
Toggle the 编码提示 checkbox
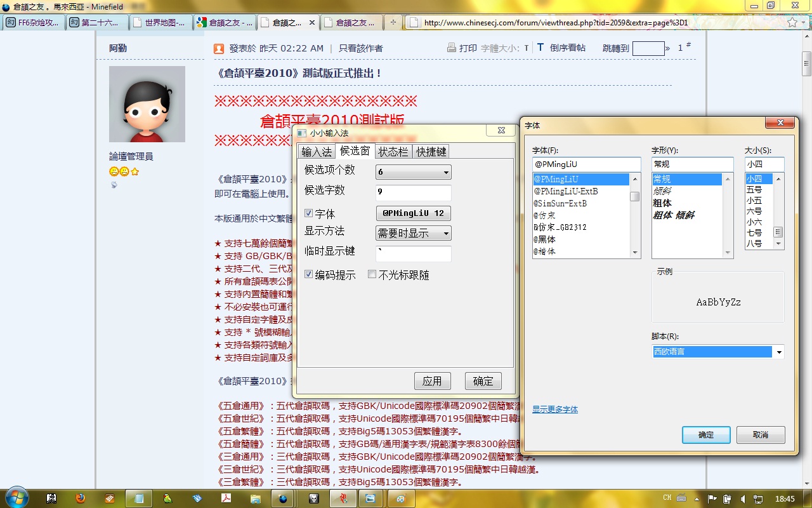pyautogui.click(x=309, y=275)
